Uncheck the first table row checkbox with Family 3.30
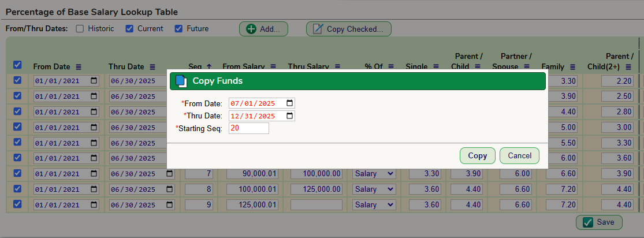The image size is (644, 238). click(x=17, y=80)
